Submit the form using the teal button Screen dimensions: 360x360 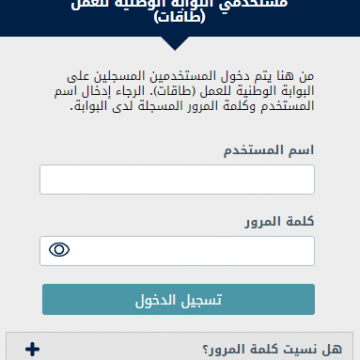click(178, 299)
